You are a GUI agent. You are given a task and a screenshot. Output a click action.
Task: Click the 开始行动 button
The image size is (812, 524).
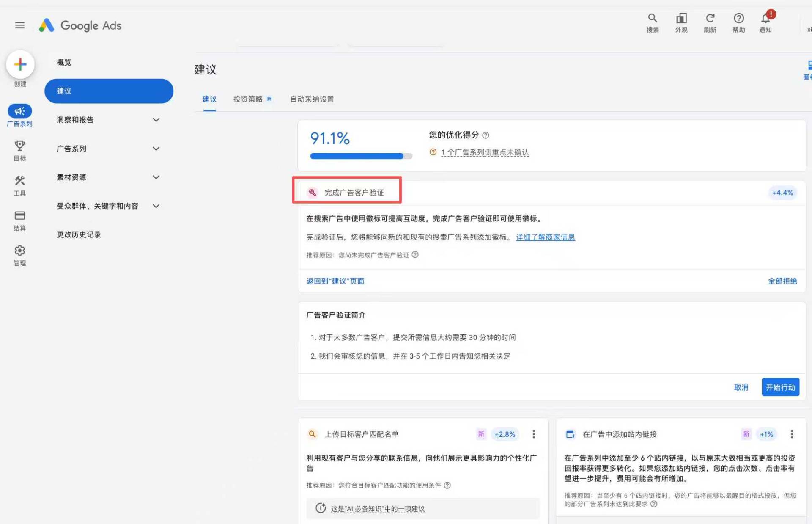(x=780, y=387)
